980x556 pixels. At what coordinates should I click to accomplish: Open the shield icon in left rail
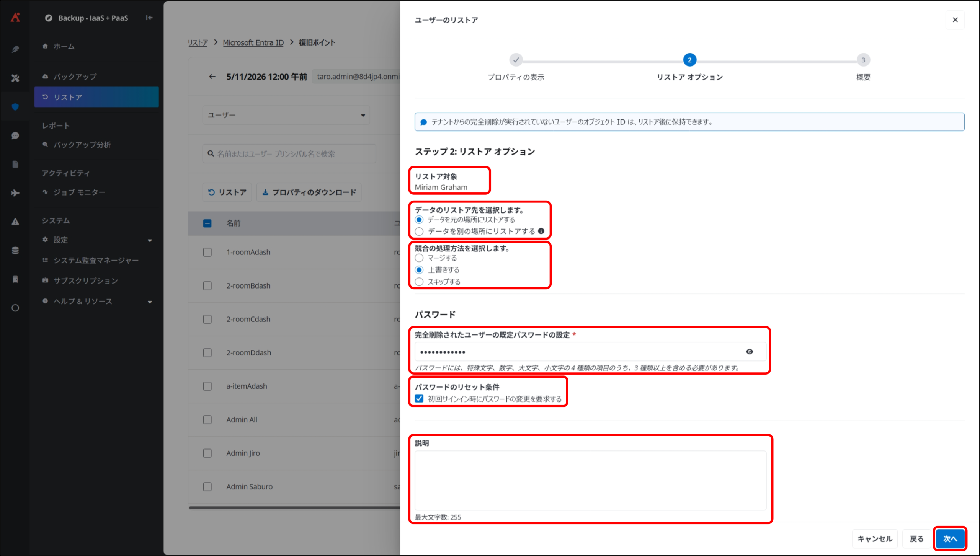15,107
